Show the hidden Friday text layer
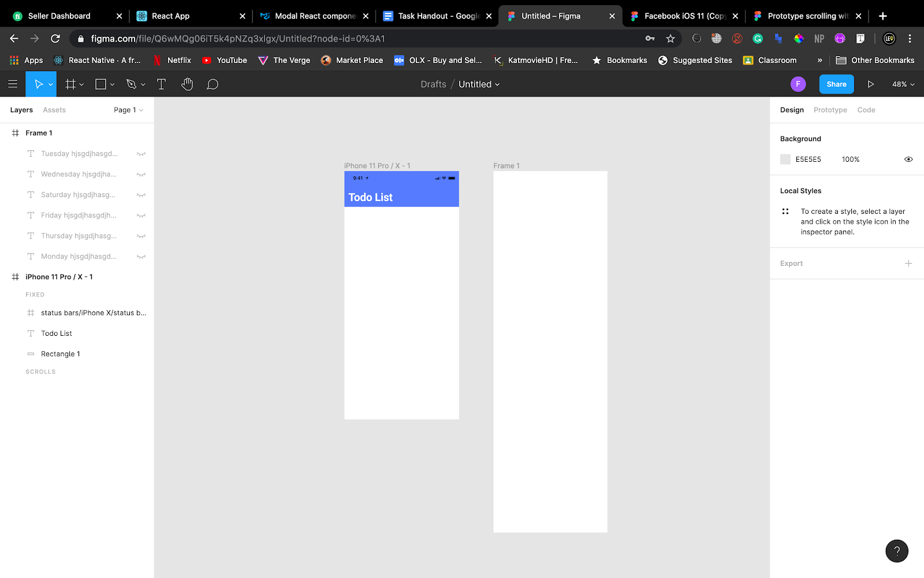This screenshot has height=578, width=924. click(141, 216)
